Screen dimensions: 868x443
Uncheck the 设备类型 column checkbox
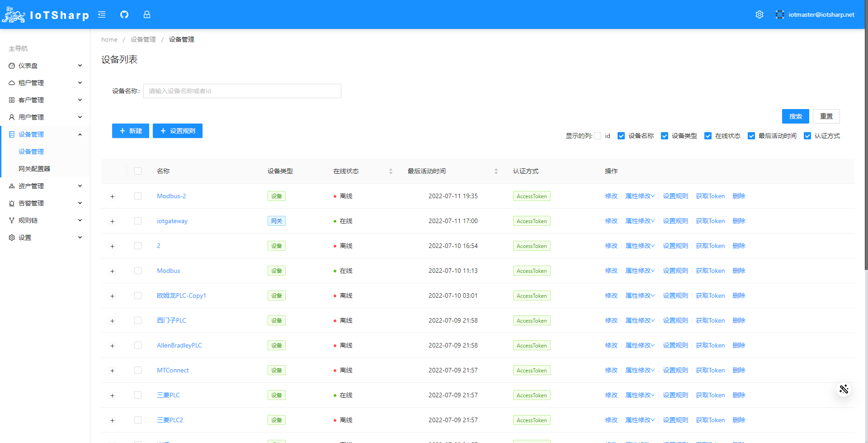click(665, 136)
